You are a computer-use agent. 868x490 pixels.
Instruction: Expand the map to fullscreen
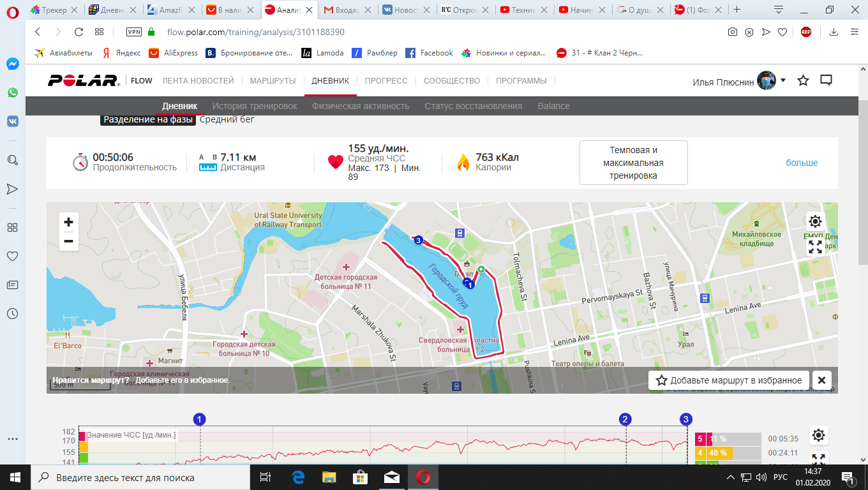[x=815, y=247]
